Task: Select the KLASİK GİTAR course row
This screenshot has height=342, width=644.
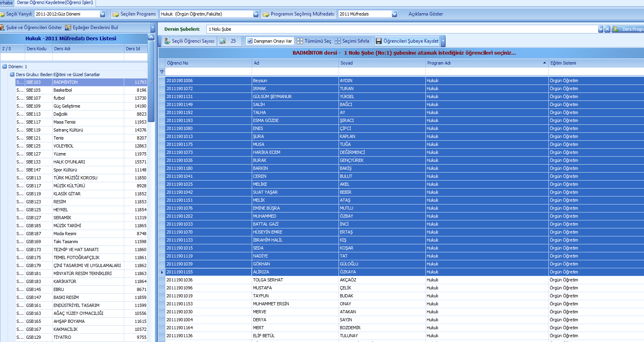Action: (x=82, y=194)
